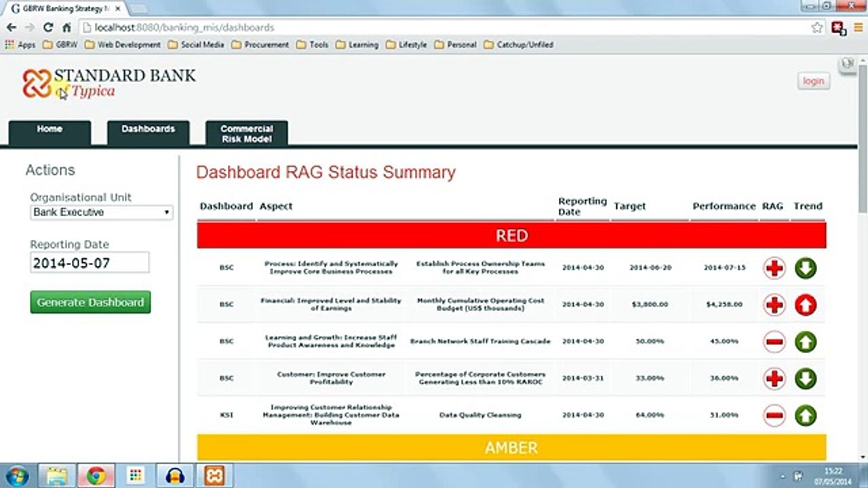Open the Social Media bookmarks folder

tap(195, 45)
